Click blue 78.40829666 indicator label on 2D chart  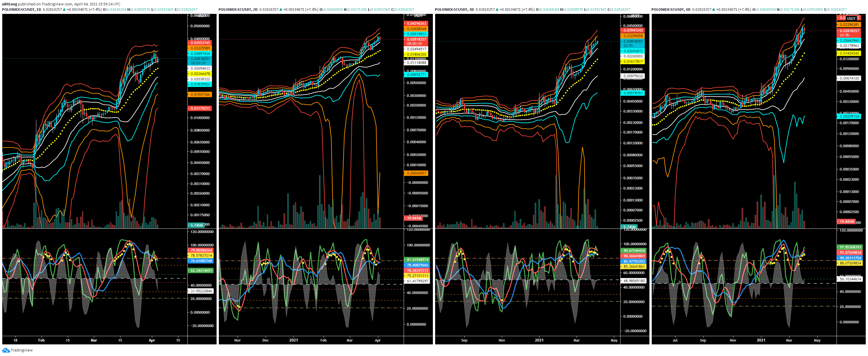[417, 265]
